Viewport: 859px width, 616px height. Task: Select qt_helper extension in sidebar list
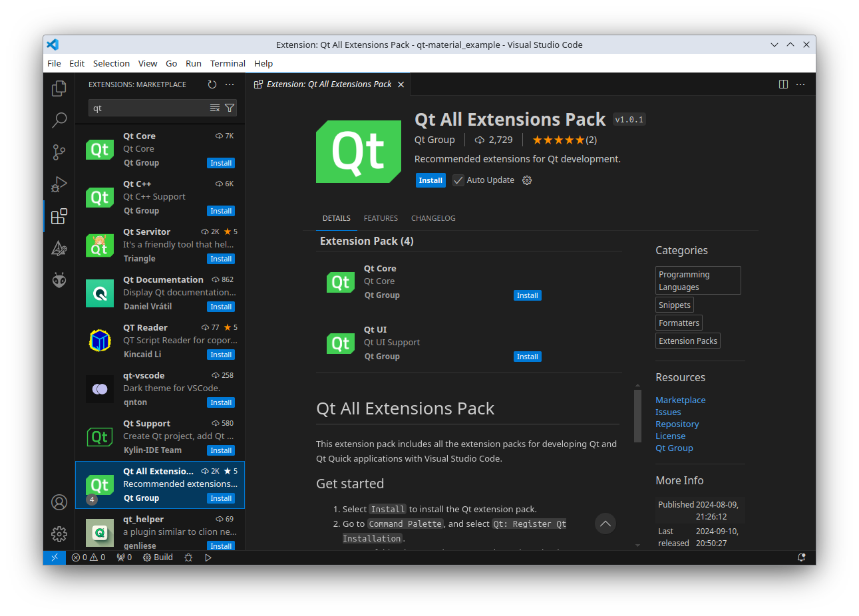coord(160,530)
